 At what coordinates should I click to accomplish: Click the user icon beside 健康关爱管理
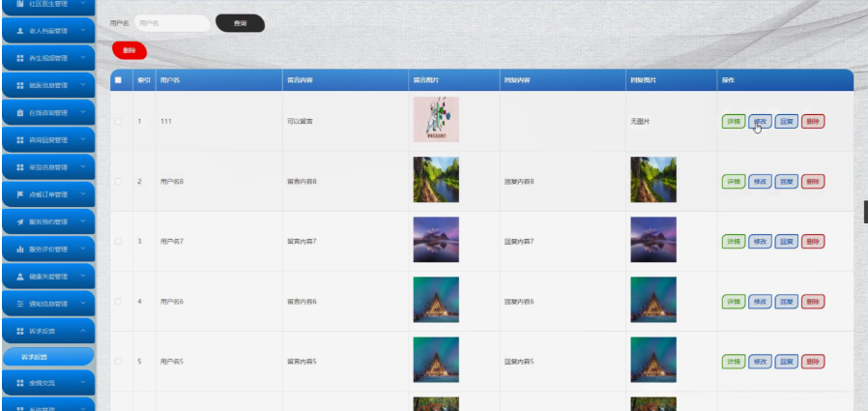tap(20, 277)
